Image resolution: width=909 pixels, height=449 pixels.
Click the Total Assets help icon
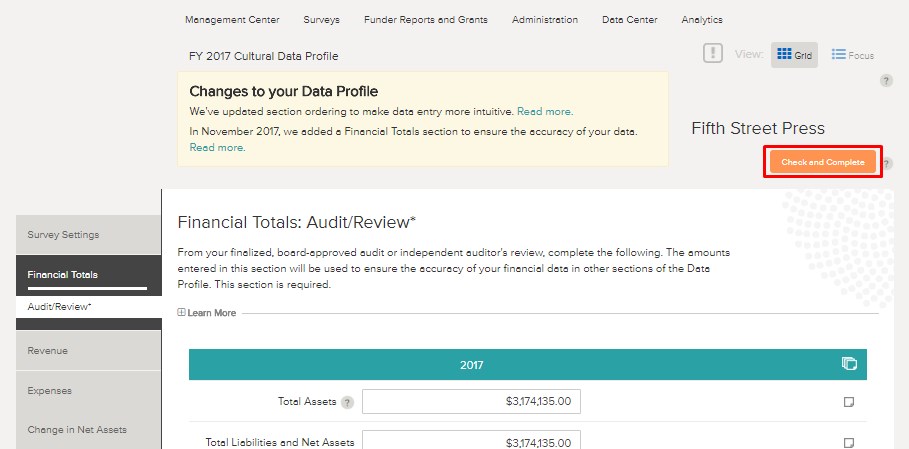[347, 403]
